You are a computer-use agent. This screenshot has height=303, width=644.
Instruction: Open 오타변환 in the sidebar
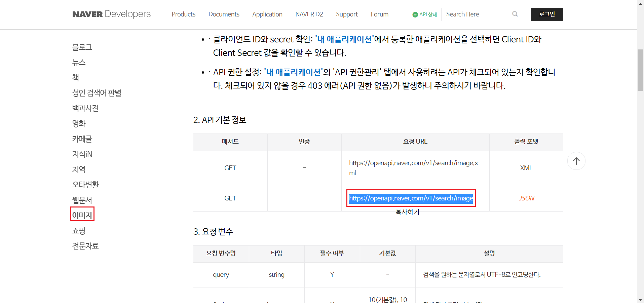(85, 185)
